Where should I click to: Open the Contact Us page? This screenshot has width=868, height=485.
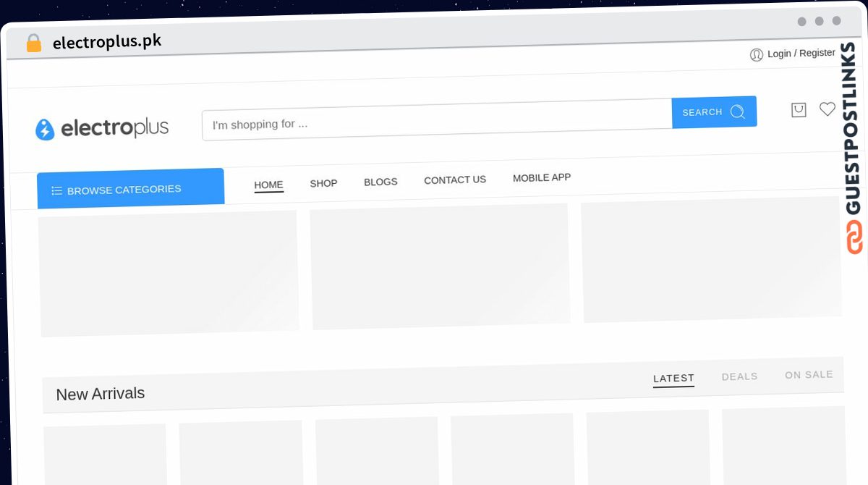tap(455, 180)
